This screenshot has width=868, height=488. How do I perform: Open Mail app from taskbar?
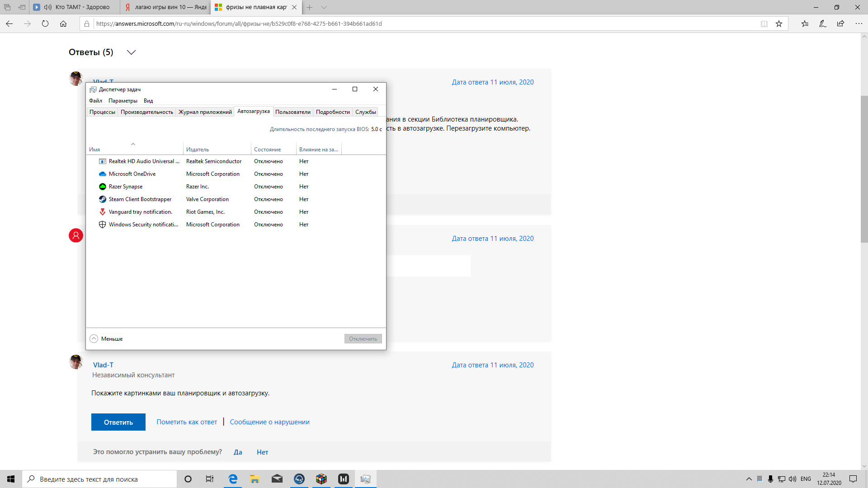[x=277, y=479]
